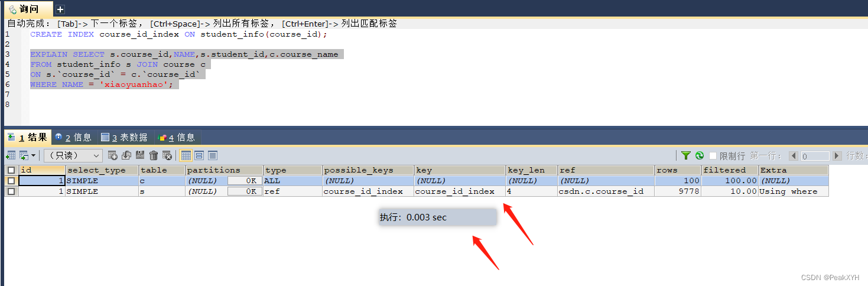Click the cancel changes icon

(x=167, y=155)
